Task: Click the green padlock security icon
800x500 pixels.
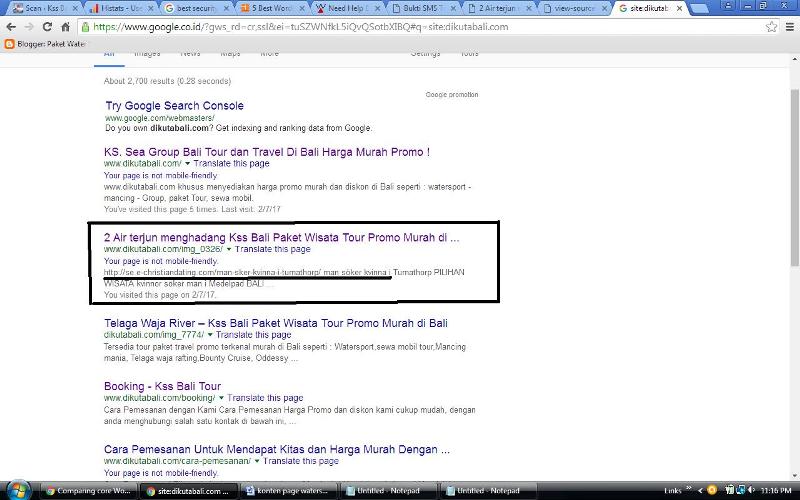Action: [x=86, y=27]
